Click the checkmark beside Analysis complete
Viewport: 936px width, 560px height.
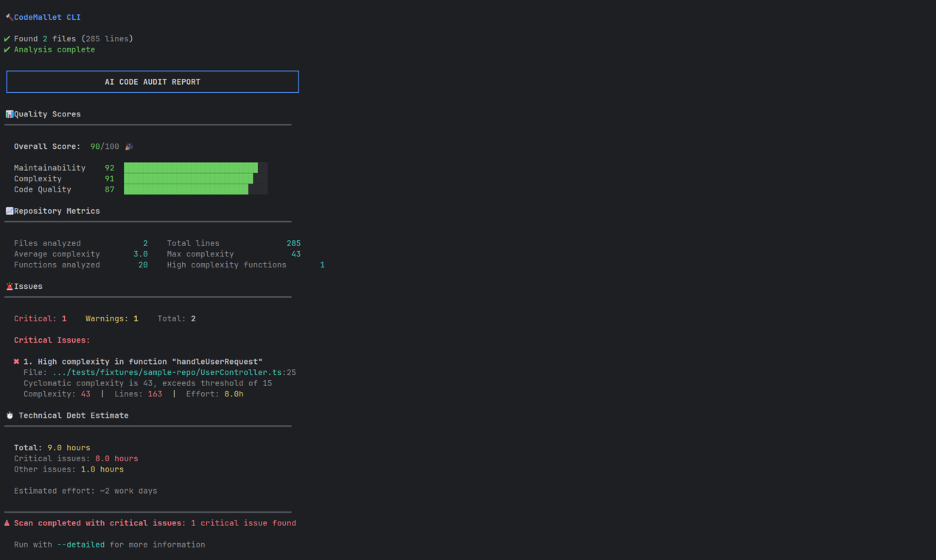pyautogui.click(x=8, y=49)
